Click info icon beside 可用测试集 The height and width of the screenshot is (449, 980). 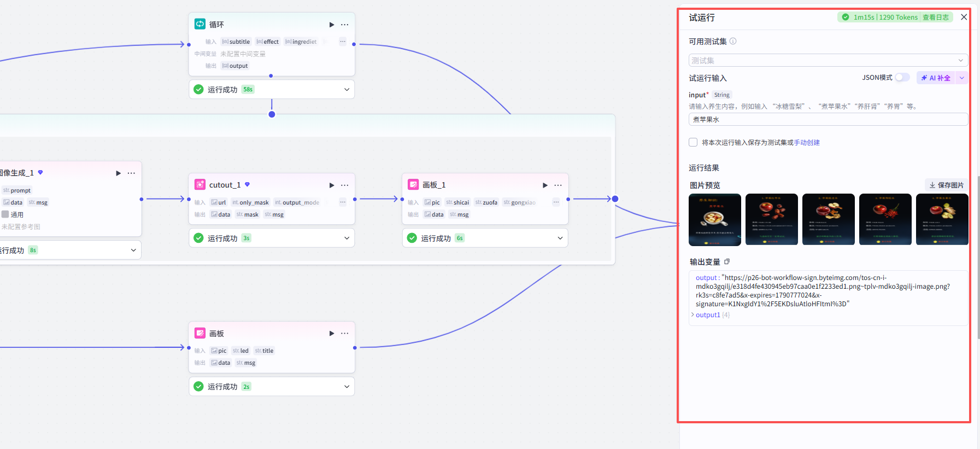[x=733, y=42]
